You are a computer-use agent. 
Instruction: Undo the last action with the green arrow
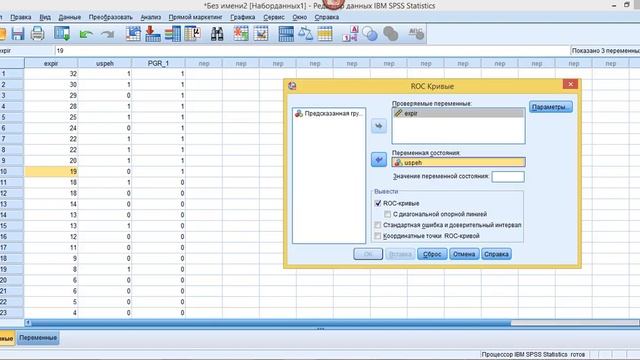tap(86, 34)
